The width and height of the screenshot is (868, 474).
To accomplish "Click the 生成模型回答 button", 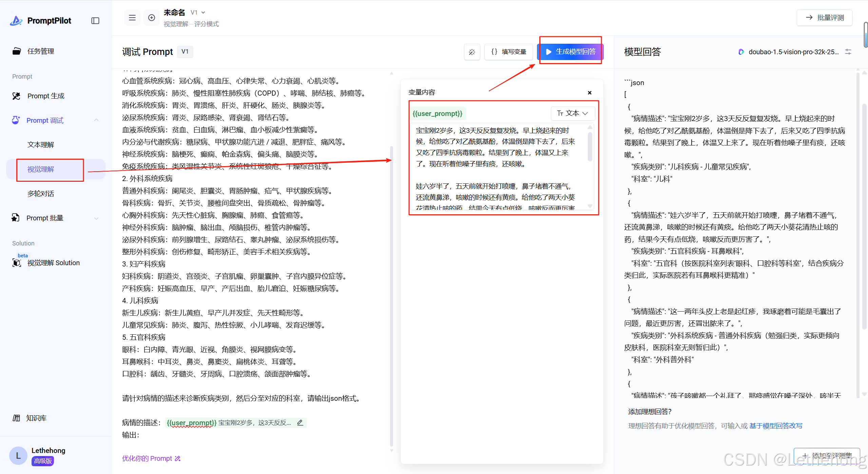I will 570,52.
